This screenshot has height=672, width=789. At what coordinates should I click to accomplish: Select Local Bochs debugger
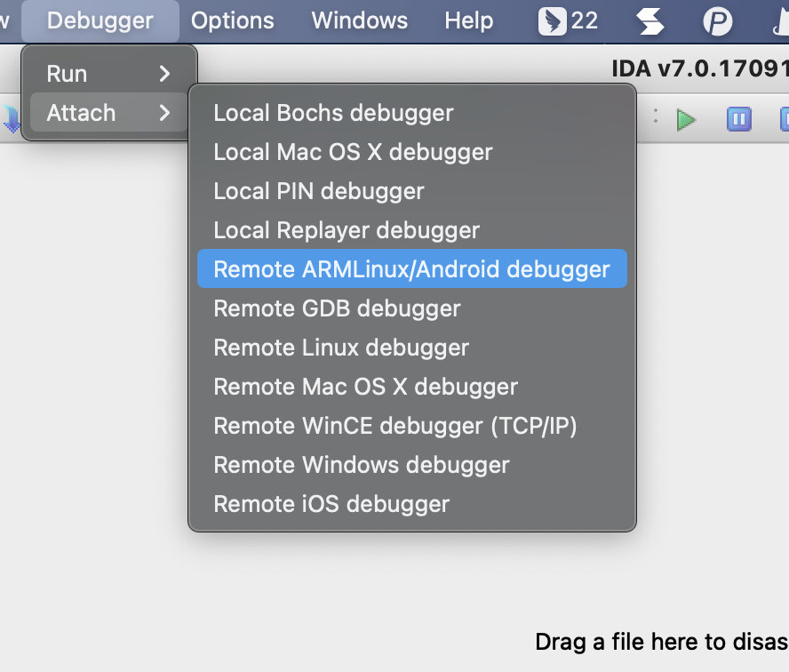click(333, 113)
